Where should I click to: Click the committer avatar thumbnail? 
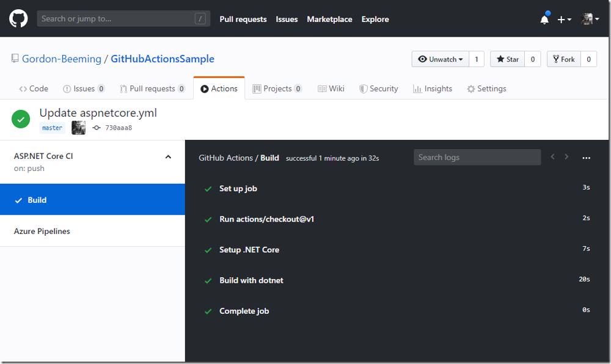pyautogui.click(x=78, y=128)
